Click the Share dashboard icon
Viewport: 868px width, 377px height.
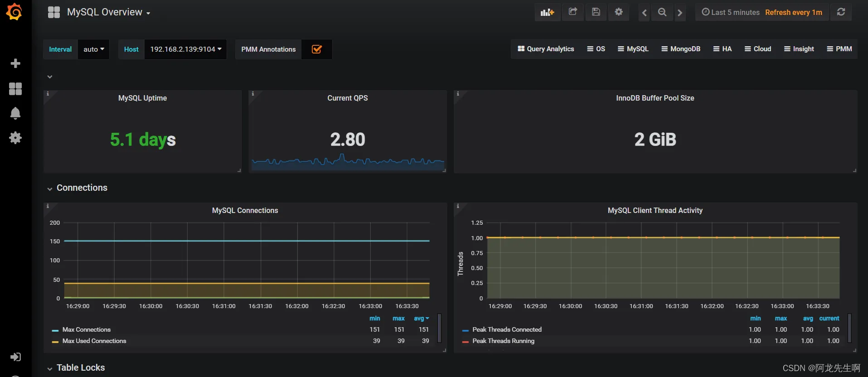click(573, 12)
